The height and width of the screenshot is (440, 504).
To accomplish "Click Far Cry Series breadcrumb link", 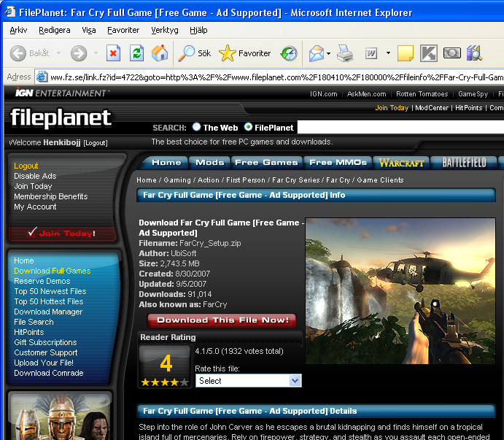I will (296, 180).
